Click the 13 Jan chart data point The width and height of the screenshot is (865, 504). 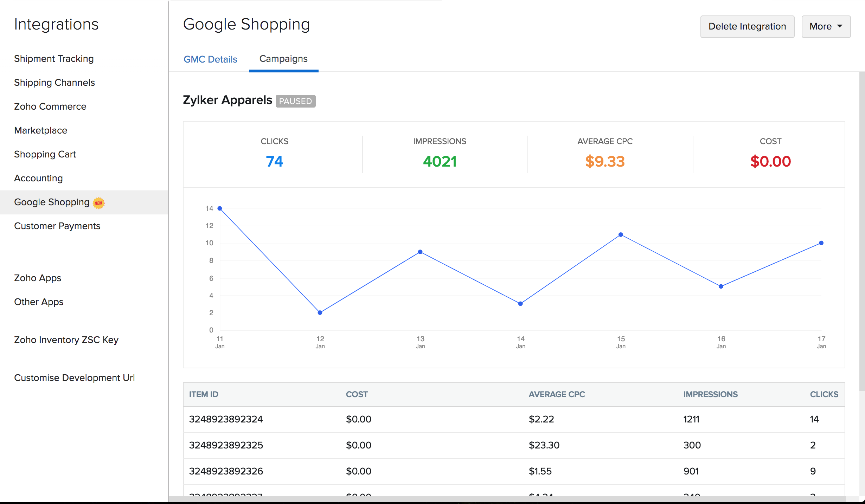pyautogui.click(x=420, y=252)
